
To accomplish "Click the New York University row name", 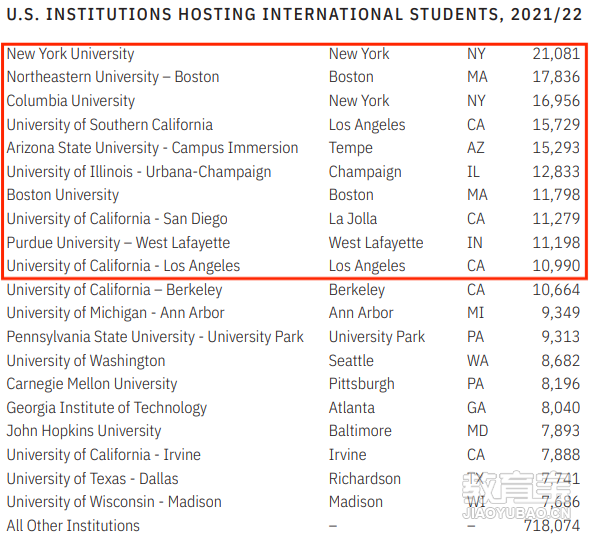I will click(x=71, y=54).
